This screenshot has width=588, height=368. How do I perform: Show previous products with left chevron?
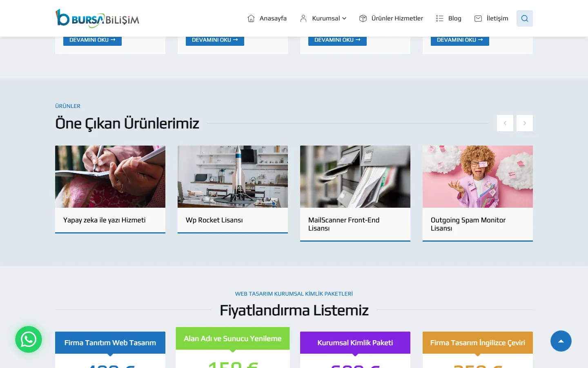click(505, 123)
